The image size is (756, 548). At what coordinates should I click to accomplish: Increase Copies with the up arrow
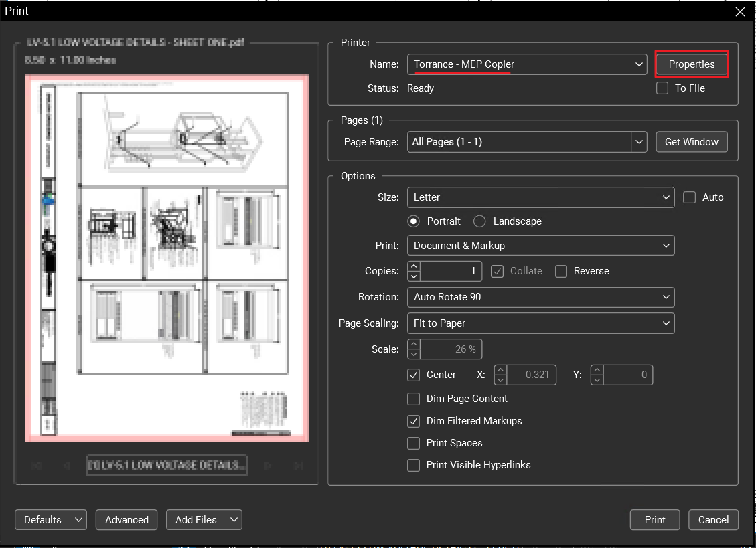tap(414, 266)
